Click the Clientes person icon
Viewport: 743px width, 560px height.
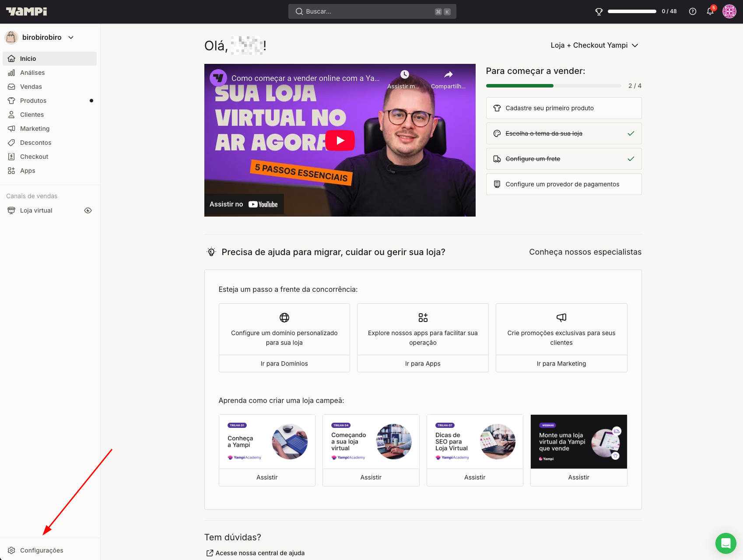pyautogui.click(x=11, y=115)
